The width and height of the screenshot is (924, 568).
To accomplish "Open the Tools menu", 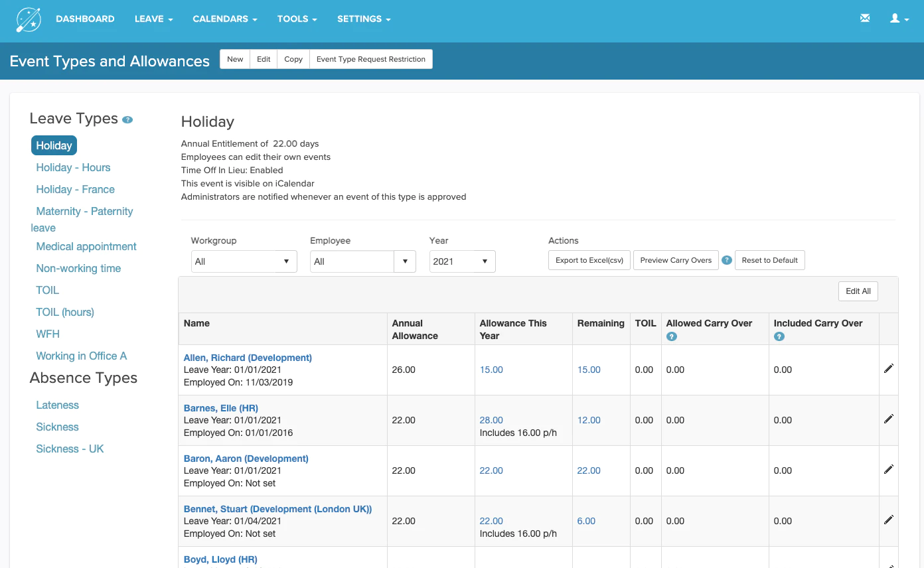I will tap(297, 19).
